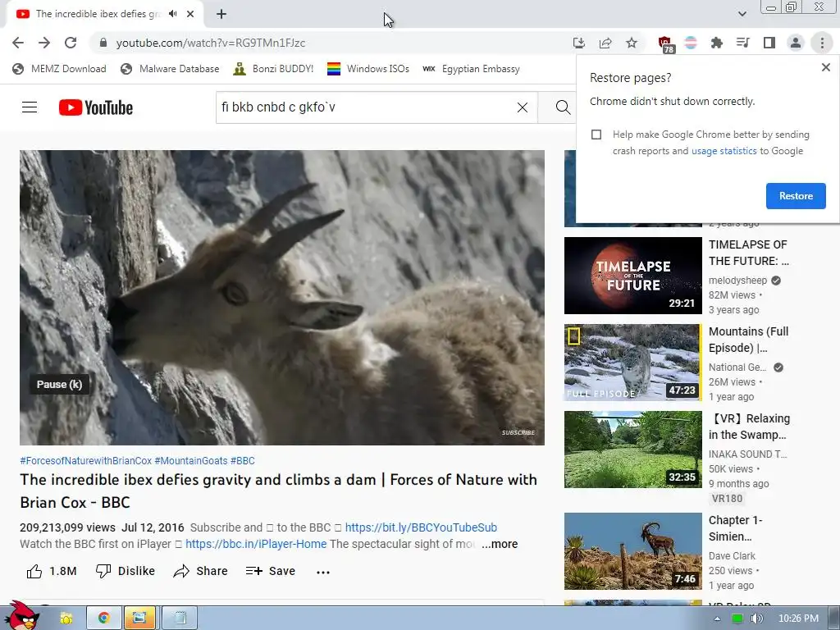Reload the YouTube page
Viewport: 840px width, 630px height.
pos(71,43)
